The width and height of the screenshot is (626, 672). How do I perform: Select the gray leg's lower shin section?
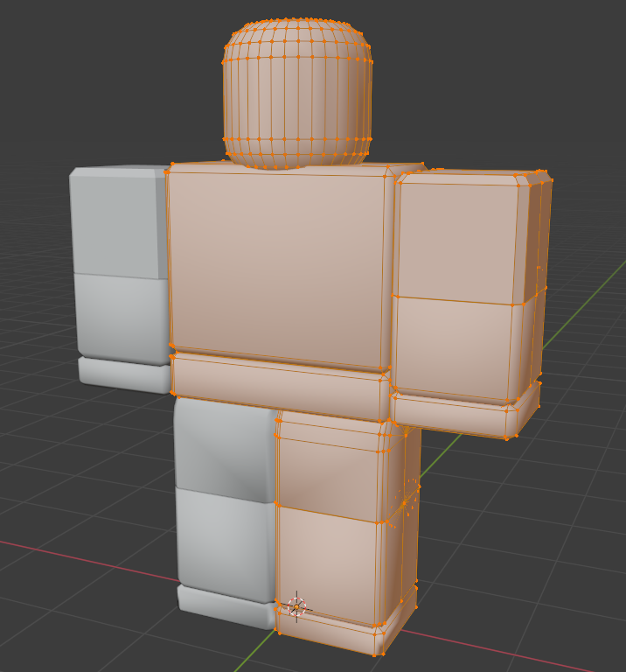click(x=226, y=544)
